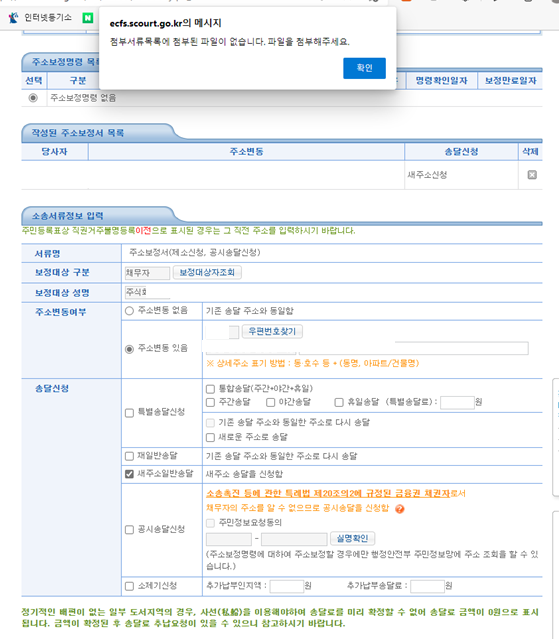Image resolution: width=559 pixels, height=639 pixels.
Task: Open the 소송촉진 등에 관한 특례법 link
Action: click(328, 494)
